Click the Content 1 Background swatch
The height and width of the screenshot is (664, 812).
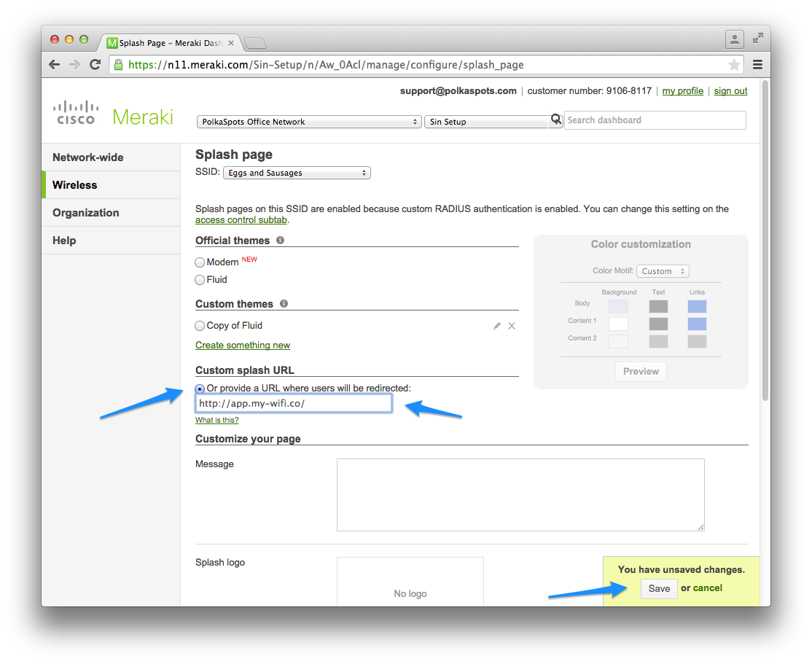coord(618,324)
